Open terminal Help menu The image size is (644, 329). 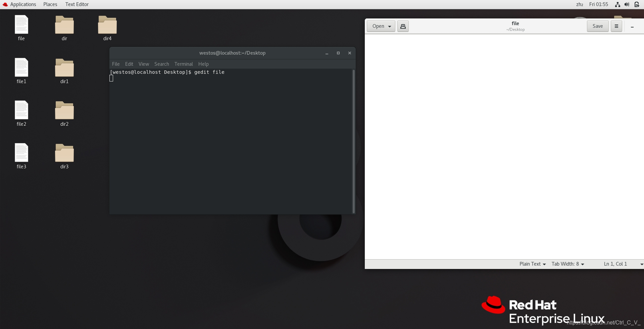(x=203, y=64)
